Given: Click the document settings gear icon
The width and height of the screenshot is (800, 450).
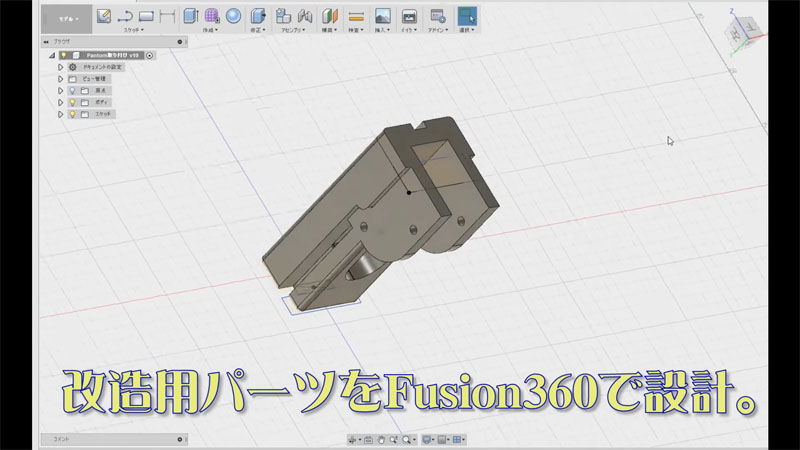Looking at the screenshot, I should (72, 67).
